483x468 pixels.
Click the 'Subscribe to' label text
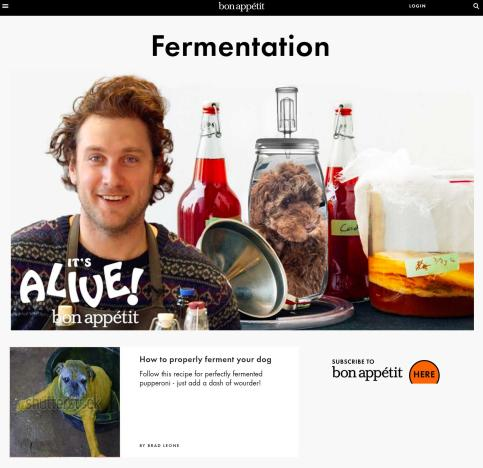(x=353, y=361)
